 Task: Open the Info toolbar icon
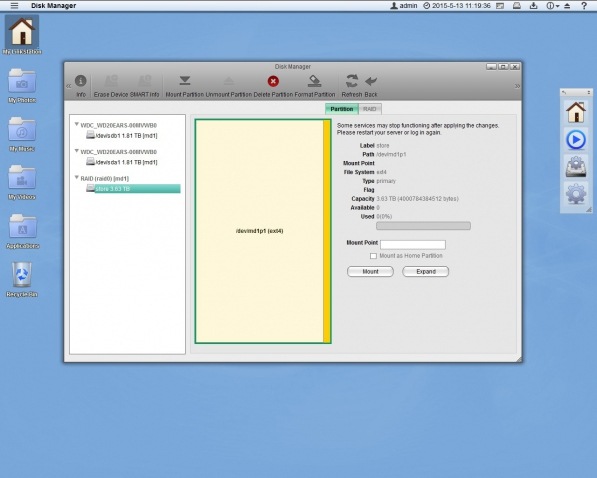click(x=81, y=81)
